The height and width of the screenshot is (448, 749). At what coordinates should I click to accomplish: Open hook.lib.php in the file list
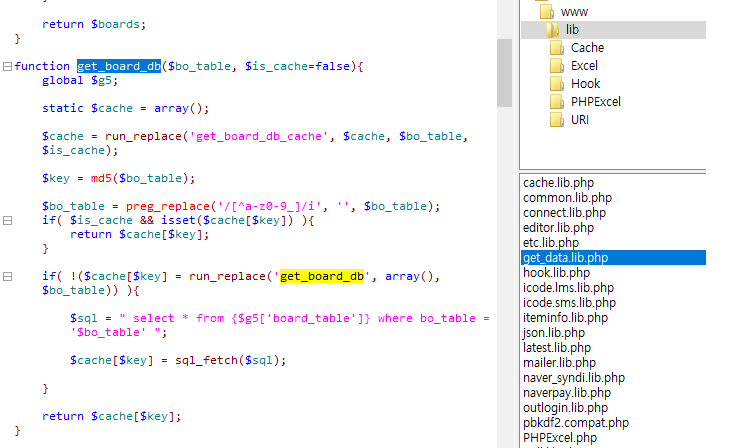(556, 273)
